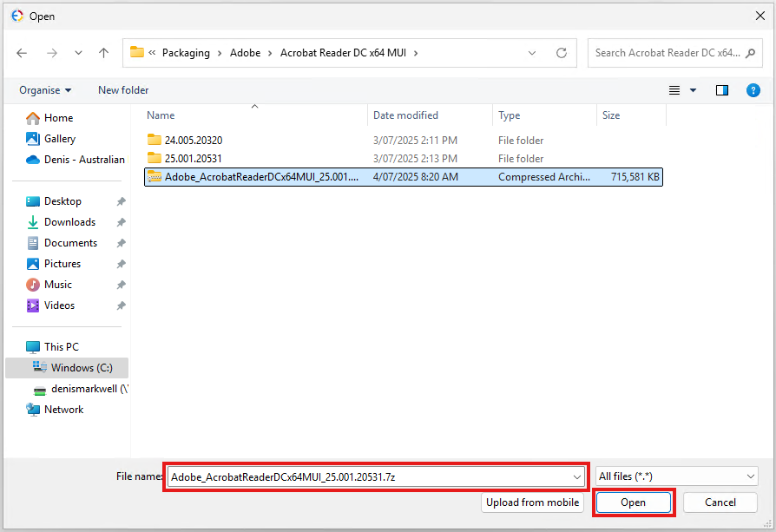
Task: Click the Cancel button
Action: pyautogui.click(x=720, y=502)
